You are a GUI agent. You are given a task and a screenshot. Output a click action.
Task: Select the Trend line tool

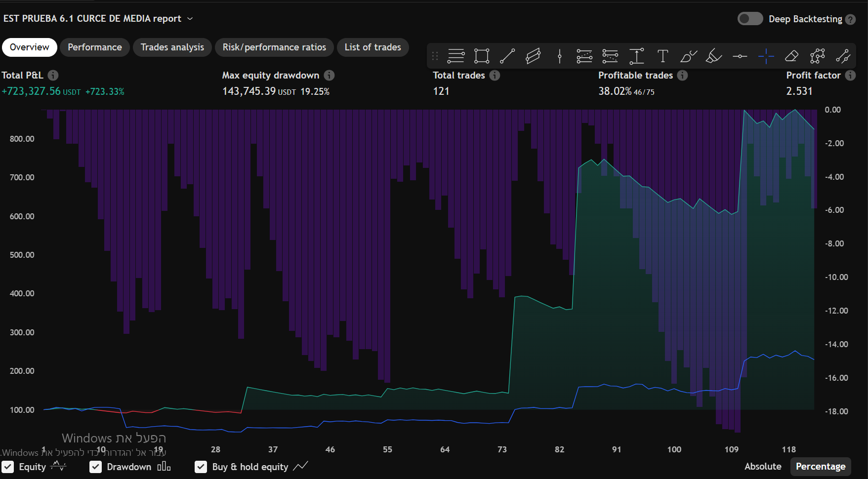[x=507, y=56]
